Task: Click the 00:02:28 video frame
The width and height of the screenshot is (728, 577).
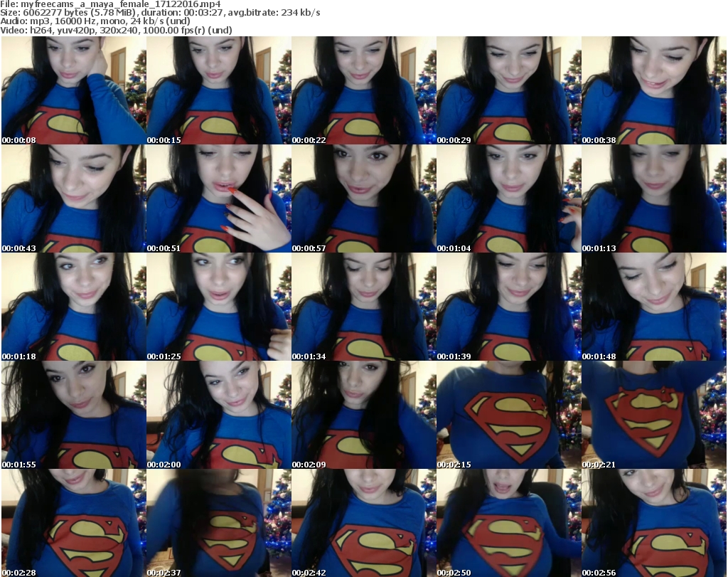Action: (x=74, y=523)
